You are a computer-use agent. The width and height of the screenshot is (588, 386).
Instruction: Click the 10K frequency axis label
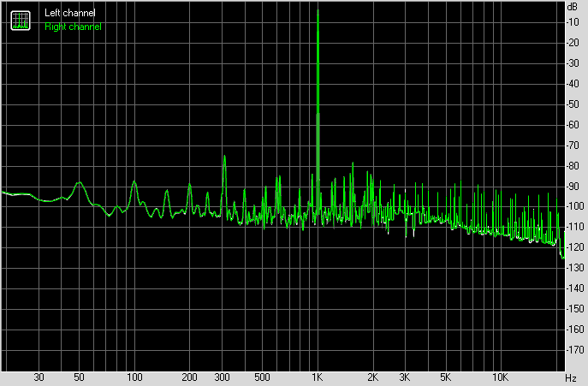coord(500,377)
